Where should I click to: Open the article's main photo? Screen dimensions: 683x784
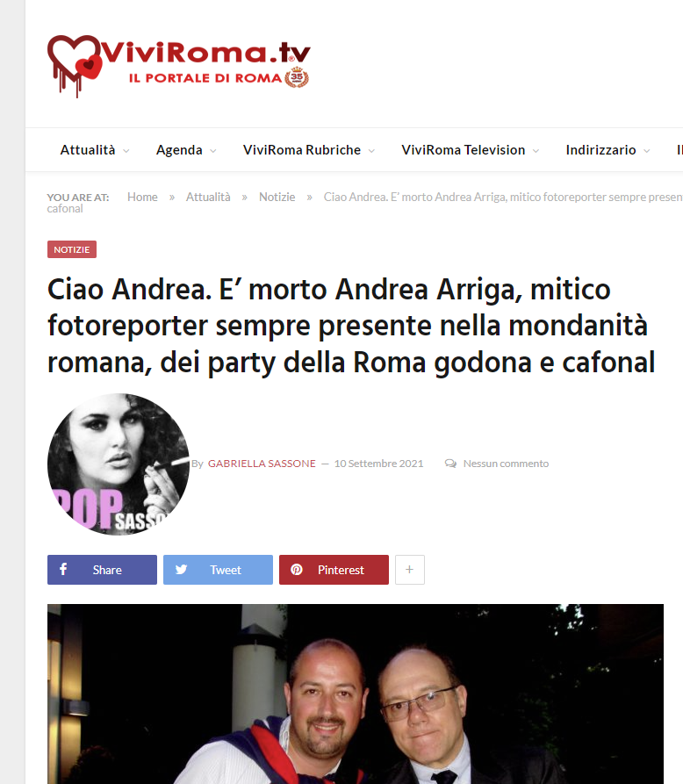[x=356, y=694]
